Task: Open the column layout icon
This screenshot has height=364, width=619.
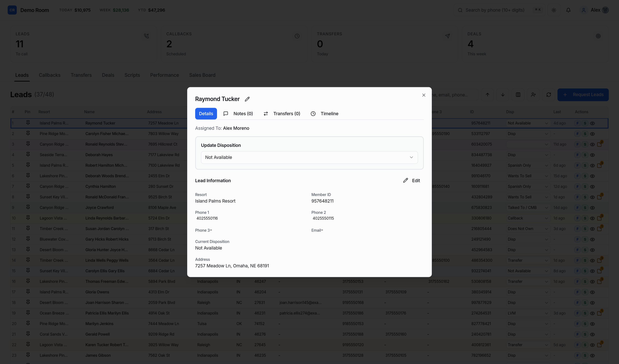Action: point(518,95)
